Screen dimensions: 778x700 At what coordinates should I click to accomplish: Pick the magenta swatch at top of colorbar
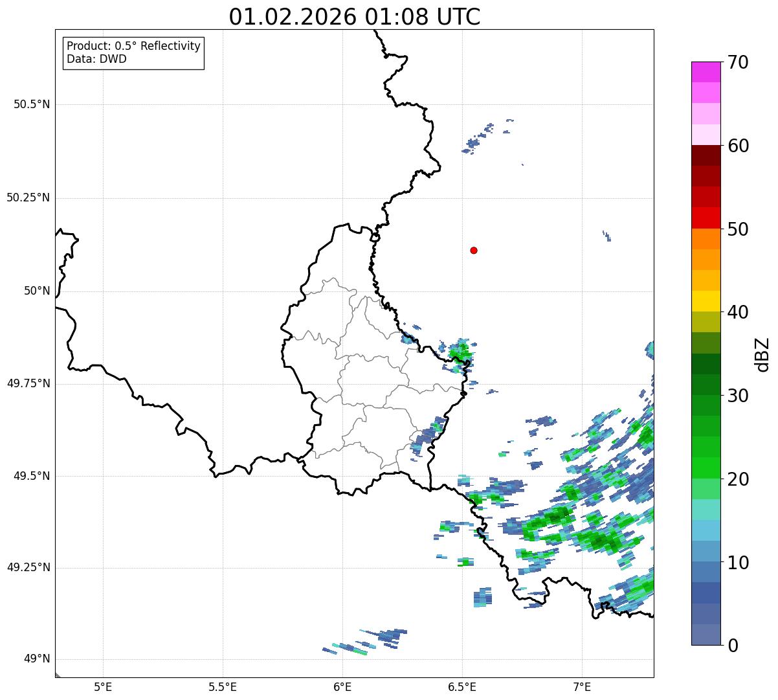(x=706, y=72)
